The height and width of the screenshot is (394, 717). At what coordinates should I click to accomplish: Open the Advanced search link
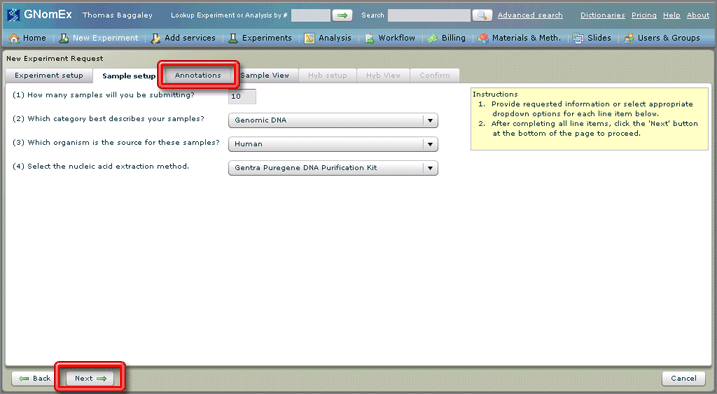point(530,15)
